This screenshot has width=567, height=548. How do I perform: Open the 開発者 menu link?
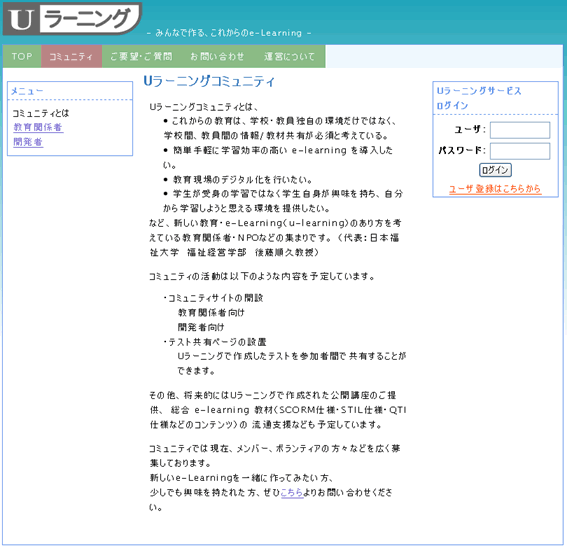tap(28, 142)
